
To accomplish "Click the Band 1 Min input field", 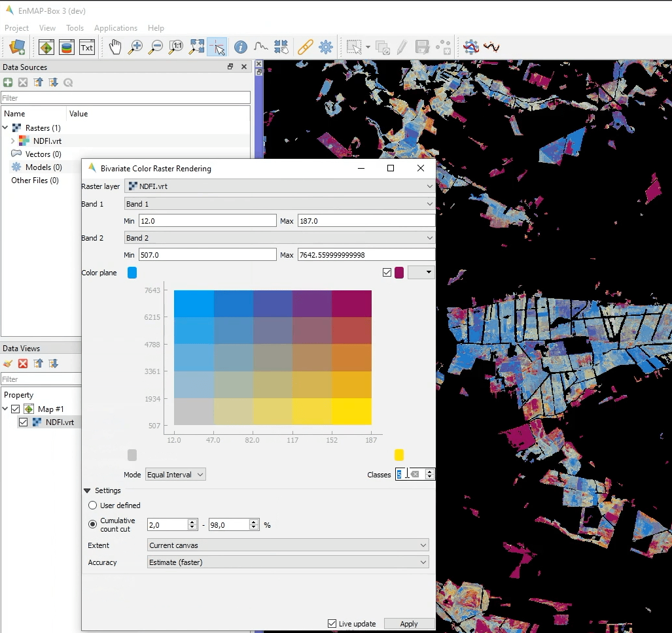I will pyautogui.click(x=207, y=221).
